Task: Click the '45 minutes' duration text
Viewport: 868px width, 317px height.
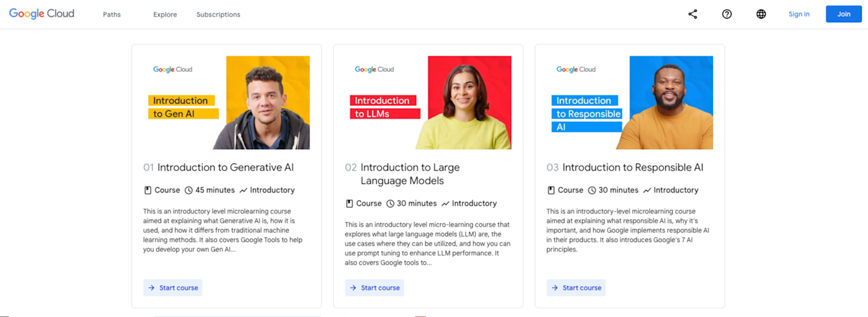Action: tap(215, 190)
